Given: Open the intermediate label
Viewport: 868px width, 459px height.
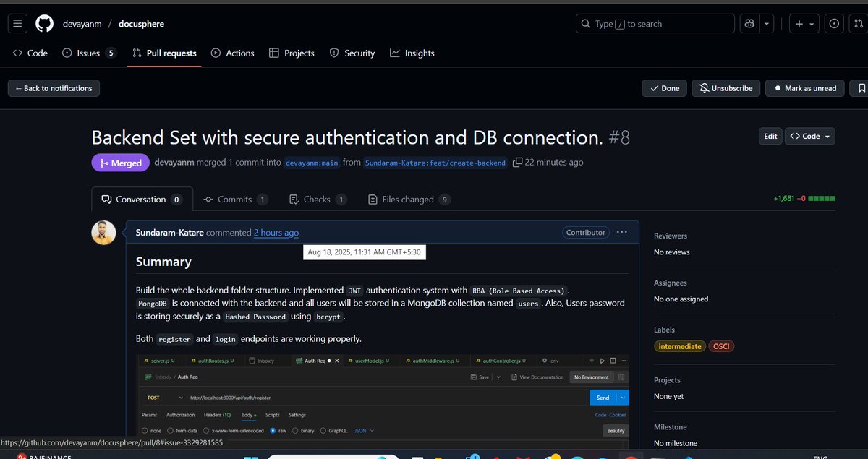Looking at the screenshot, I should 680,346.
